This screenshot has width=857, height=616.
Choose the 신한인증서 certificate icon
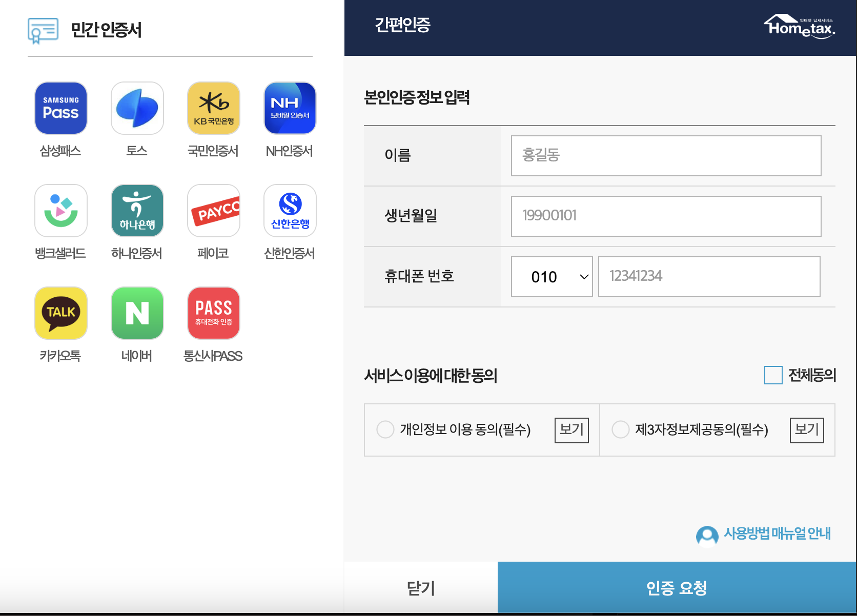tap(290, 211)
